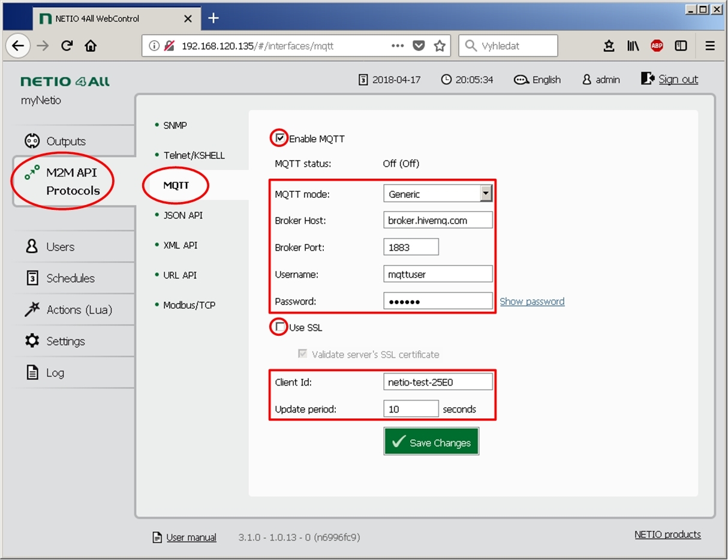Open the Outputs section

[74, 141]
